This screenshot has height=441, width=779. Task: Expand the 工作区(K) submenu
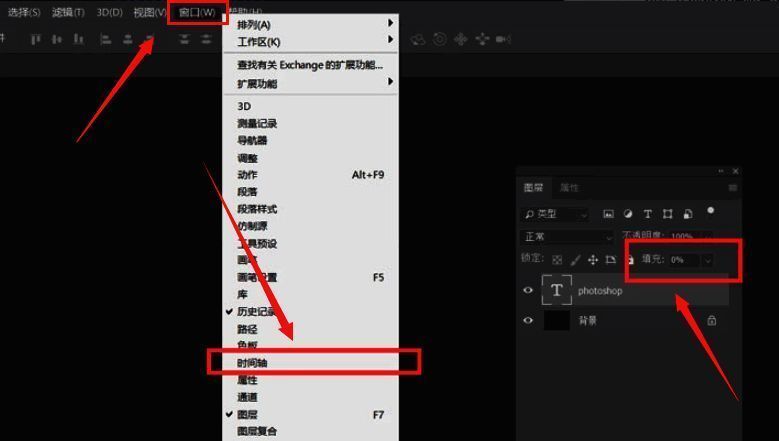(x=310, y=42)
